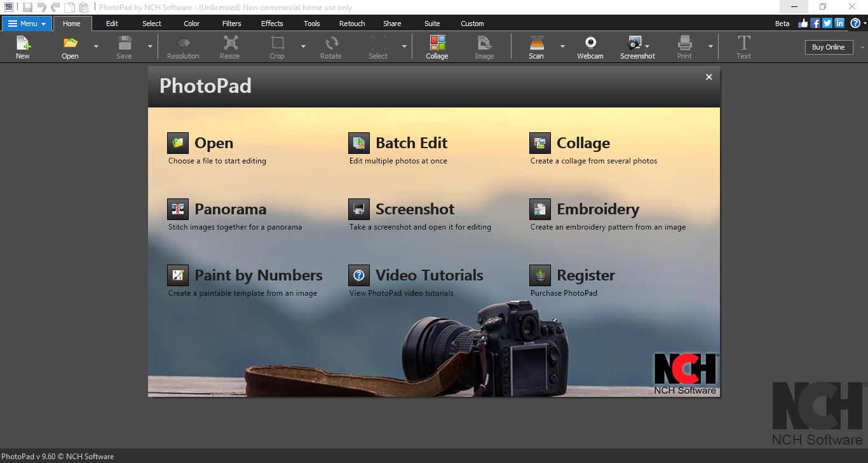Click the Facebook share icon
The height and width of the screenshot is (463, 868).
815,24
